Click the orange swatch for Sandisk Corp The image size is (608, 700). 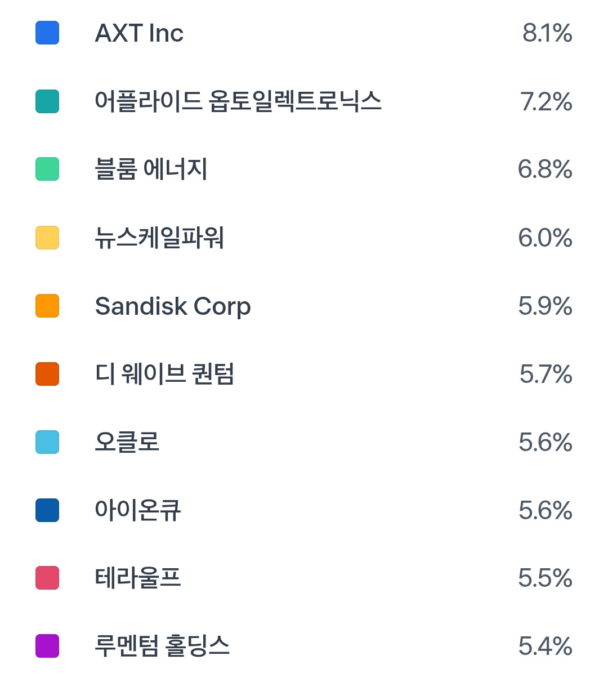click(47, 306)
